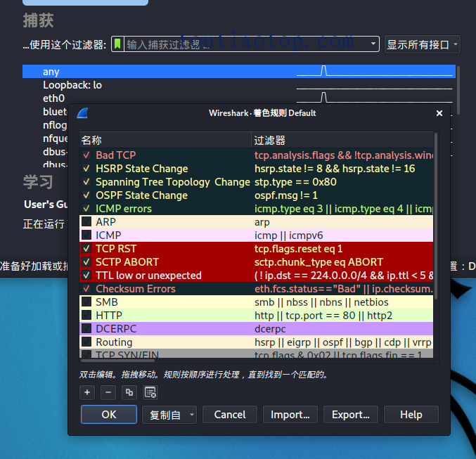The width and height of the screenshot is (476, 459).
Task: Toggle the DCERPC rule checkbox
Action: click(x=86, y=329)
